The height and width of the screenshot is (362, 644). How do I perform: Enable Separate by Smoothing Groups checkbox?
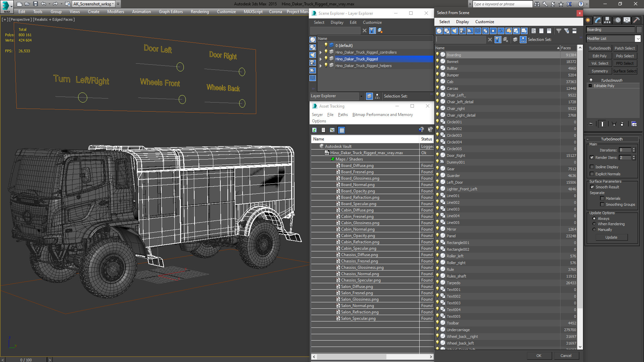pyautogui.click(x=602, y=204)
